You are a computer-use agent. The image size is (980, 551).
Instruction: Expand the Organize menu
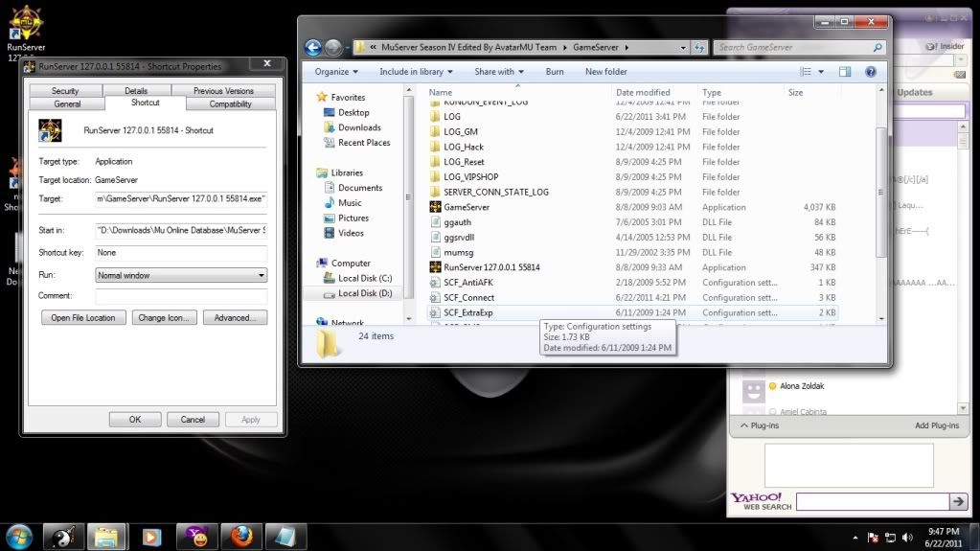point(335,72)
